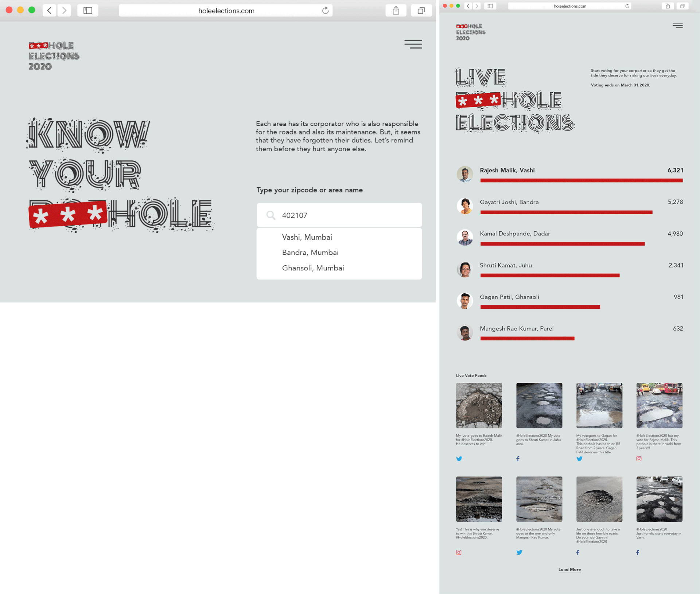Viewport: 700px width, 594px height.
Task: Open hamburger menu in right browser window
Action: point(677,26)
